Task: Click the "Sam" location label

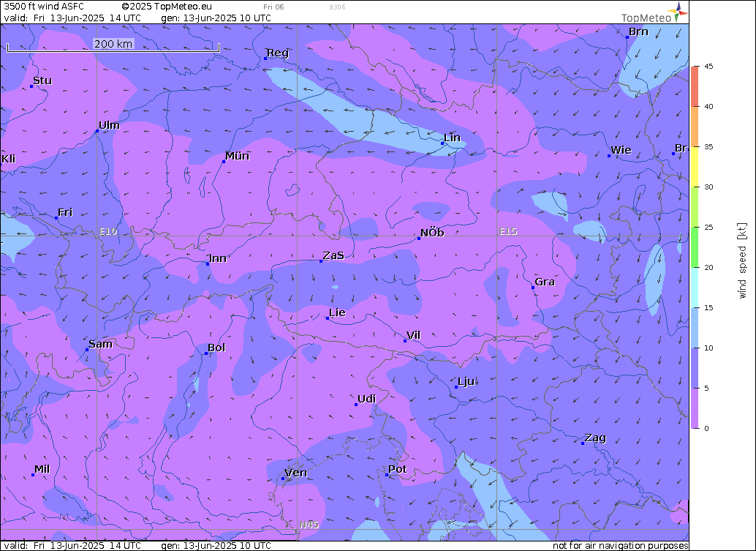Action: click(101, 344)
